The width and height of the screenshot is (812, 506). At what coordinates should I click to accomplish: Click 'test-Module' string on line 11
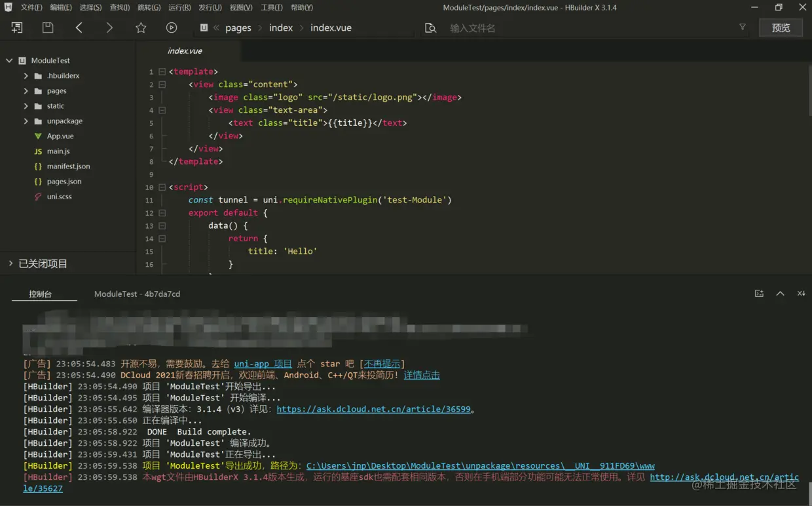(415, 200)
